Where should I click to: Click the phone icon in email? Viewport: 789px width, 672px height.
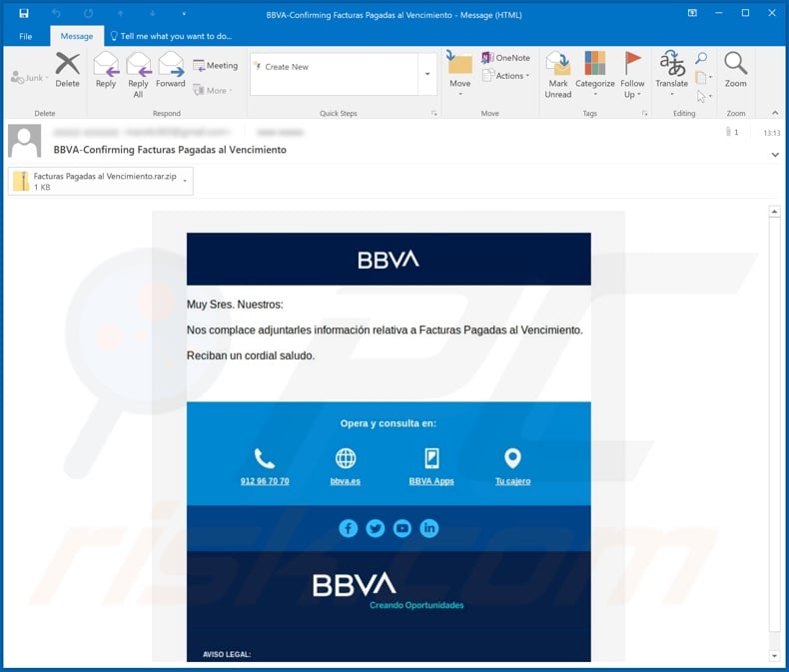pos(265,458)
